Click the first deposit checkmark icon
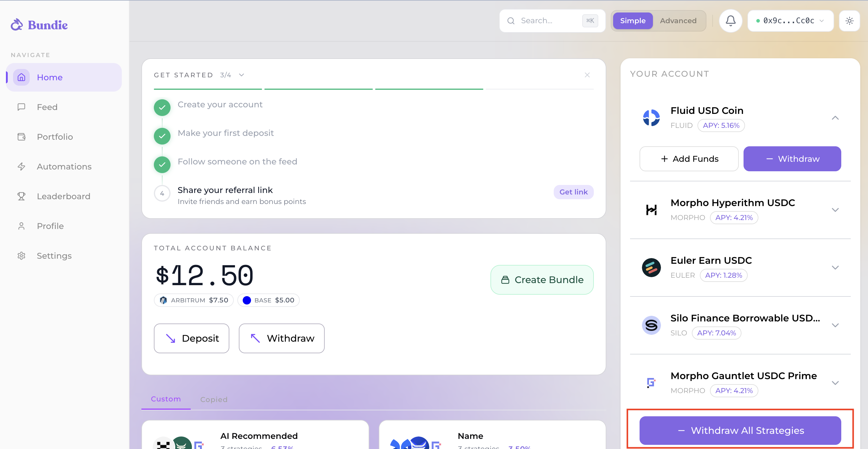 (x=162, y=136)
